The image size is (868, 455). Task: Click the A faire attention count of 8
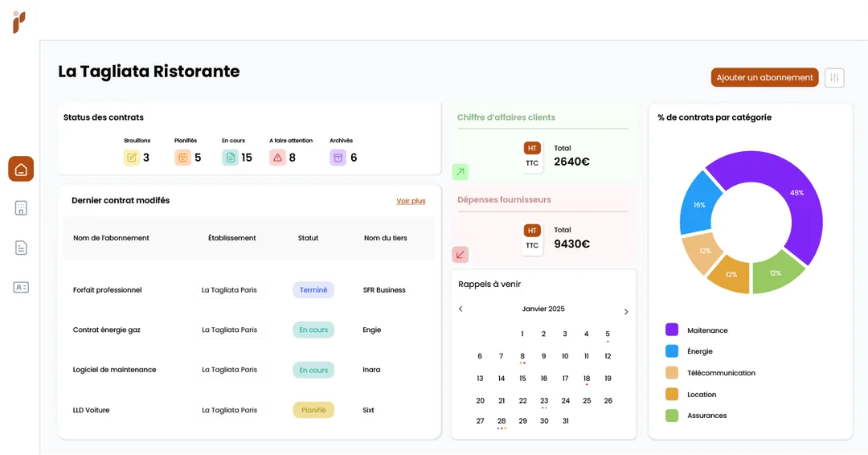(x=293, y=158)
